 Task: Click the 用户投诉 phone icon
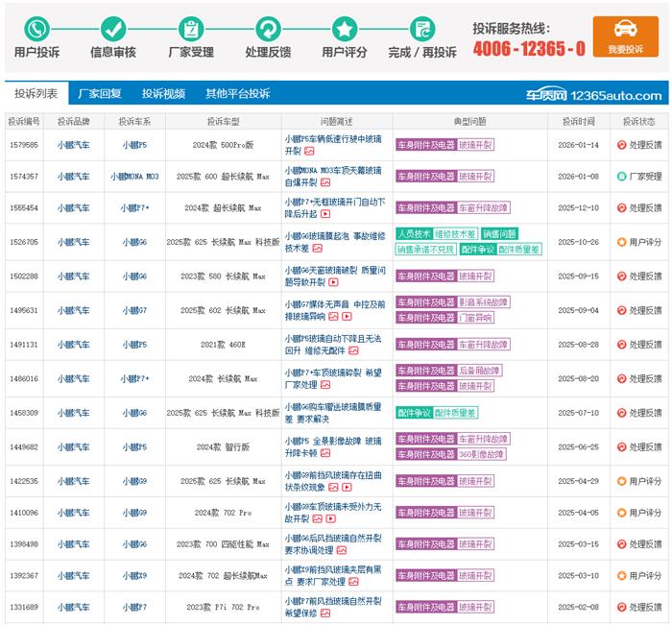pos(36,28)
